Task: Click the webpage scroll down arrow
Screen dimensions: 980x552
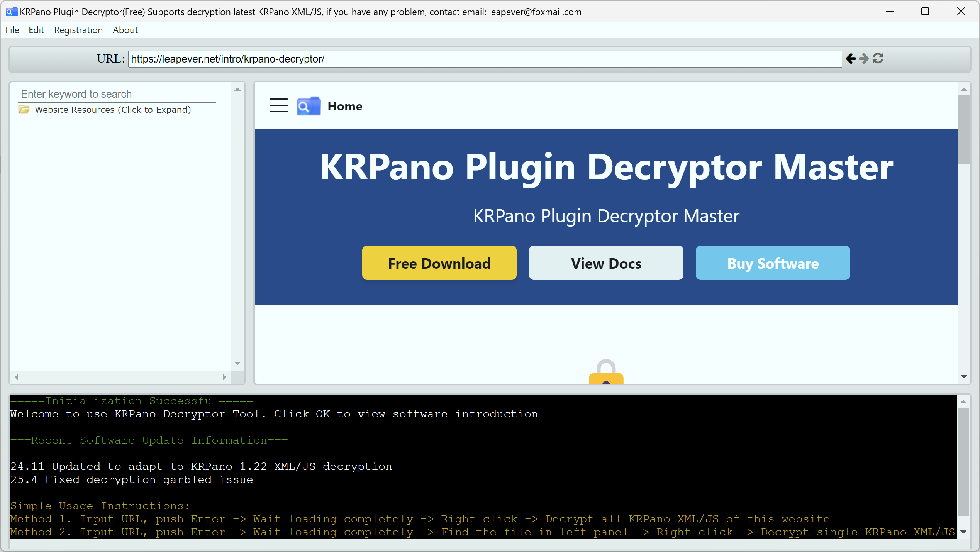Action: tap(964, 377)
